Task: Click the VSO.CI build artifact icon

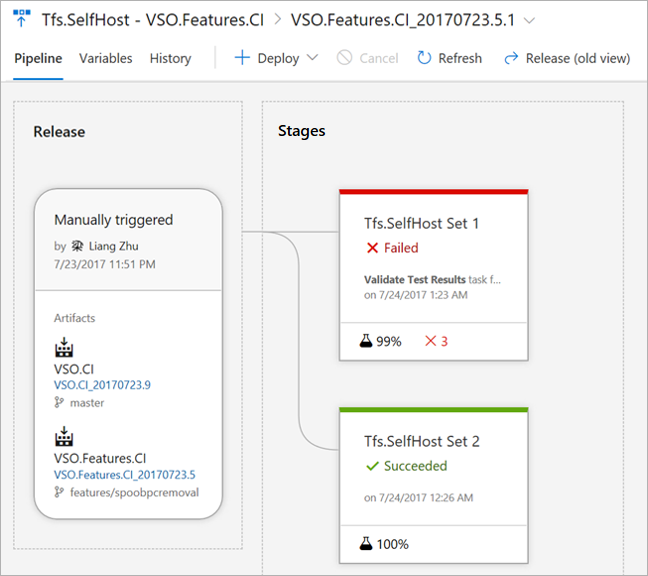Action: [63, 349]
